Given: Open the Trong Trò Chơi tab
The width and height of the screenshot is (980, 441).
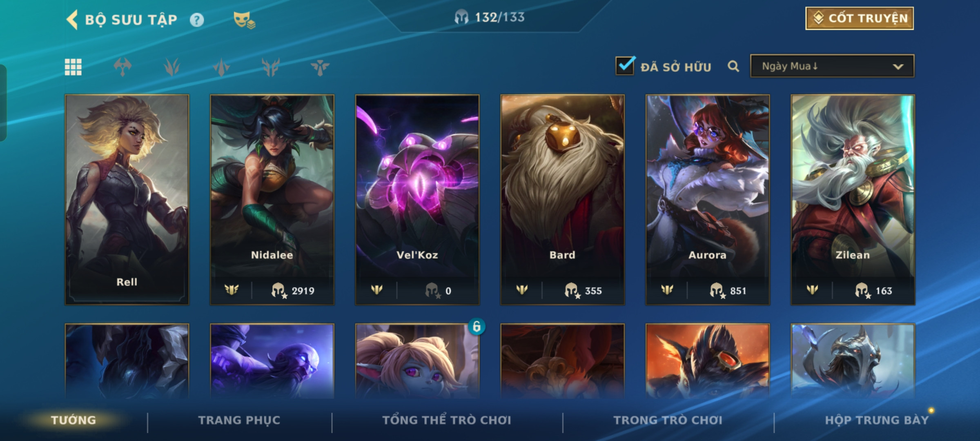Looking at the screenshot, I should click(x=668, y=420).
